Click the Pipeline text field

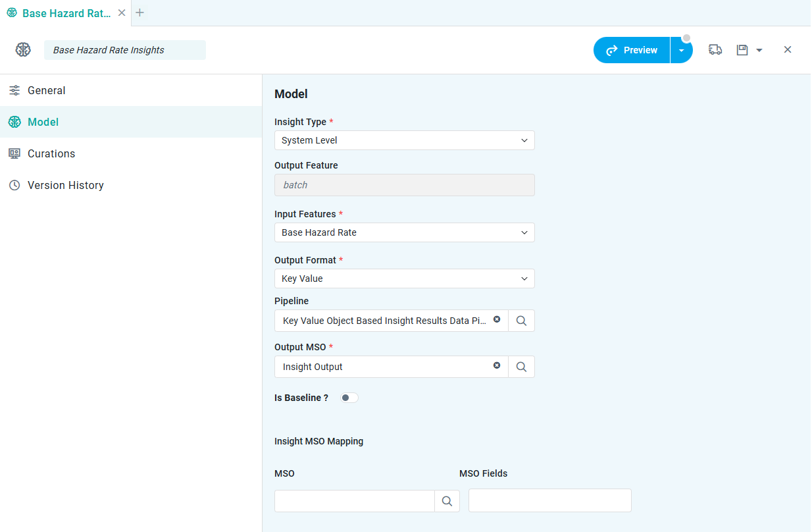tap(391, 321)
